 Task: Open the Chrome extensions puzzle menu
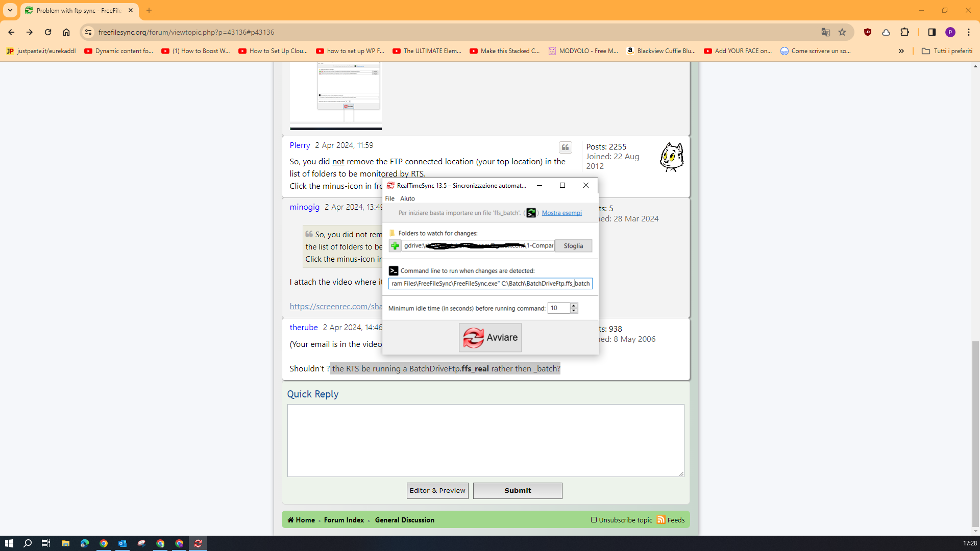click(904, 32)
